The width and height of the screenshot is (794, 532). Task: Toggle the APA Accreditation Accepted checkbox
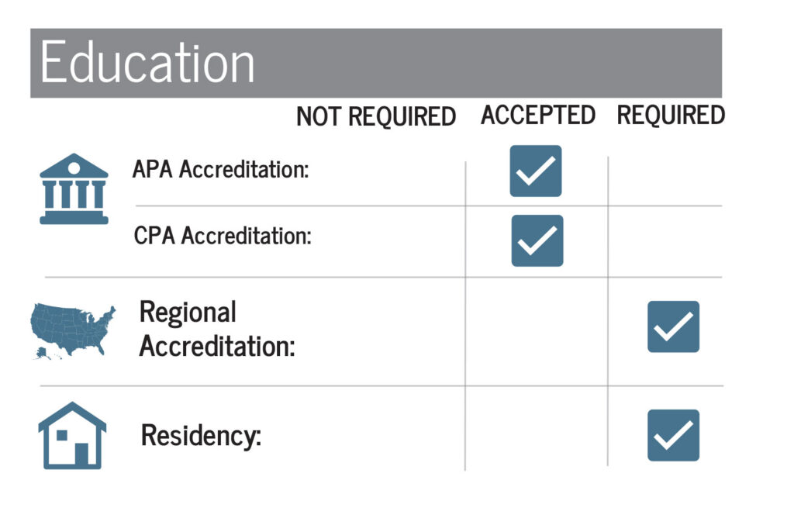pyautogui.click(x=535, y=171)
